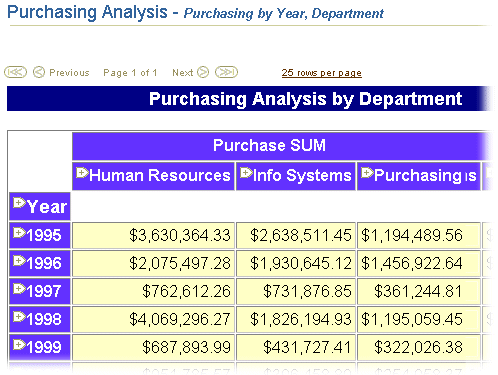Select the Info Systems column header

click(x=296, y=176)
